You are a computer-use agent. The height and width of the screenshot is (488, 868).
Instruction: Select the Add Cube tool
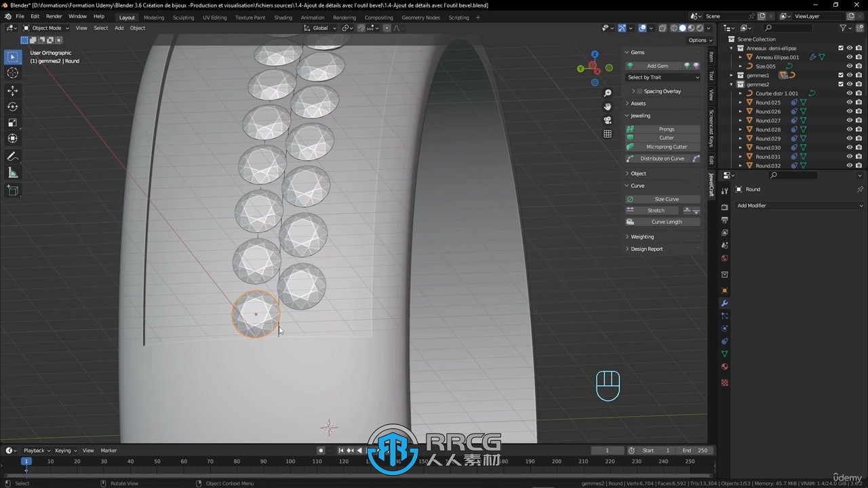[12, 190]
